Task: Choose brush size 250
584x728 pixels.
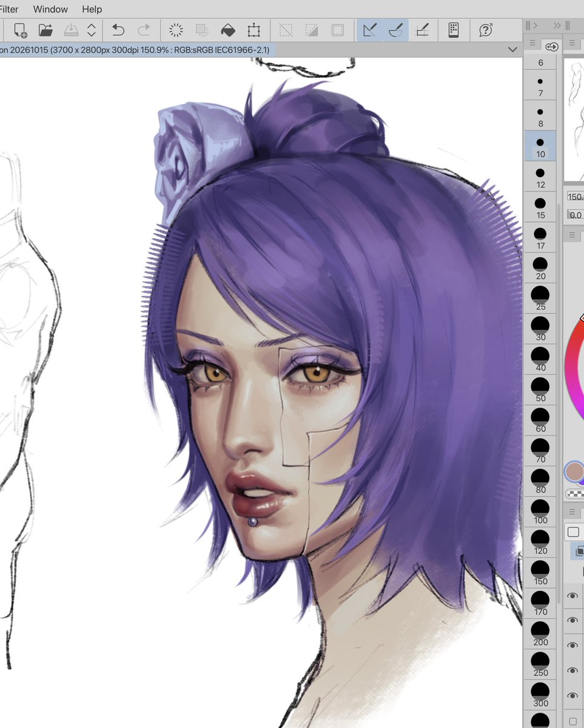Action: coord(540,664)
